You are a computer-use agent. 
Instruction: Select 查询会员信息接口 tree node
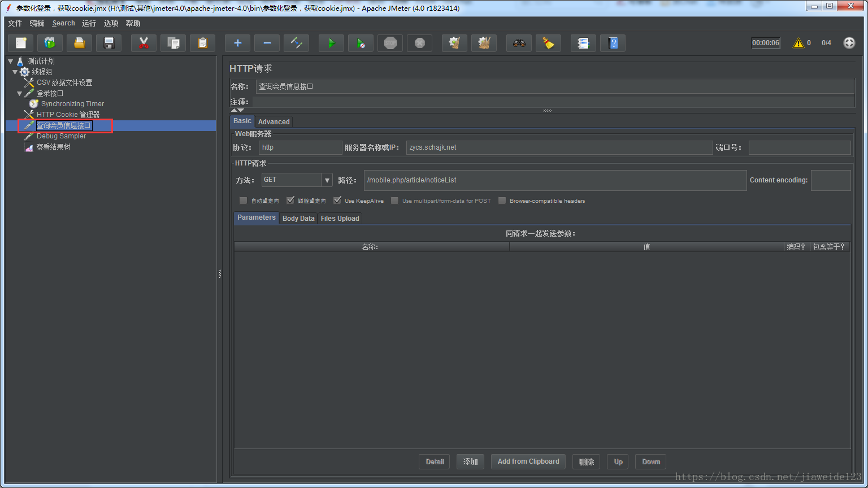click(x=64, y=125)
